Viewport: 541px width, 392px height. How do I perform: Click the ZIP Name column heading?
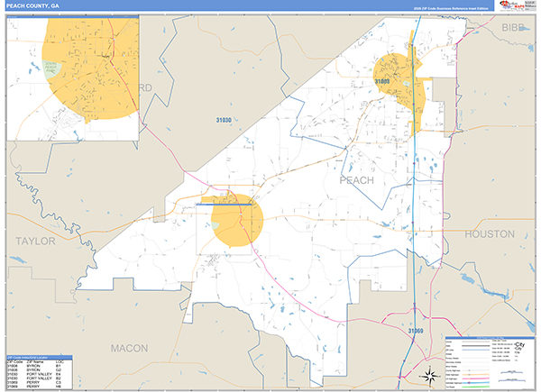[35, 362]
